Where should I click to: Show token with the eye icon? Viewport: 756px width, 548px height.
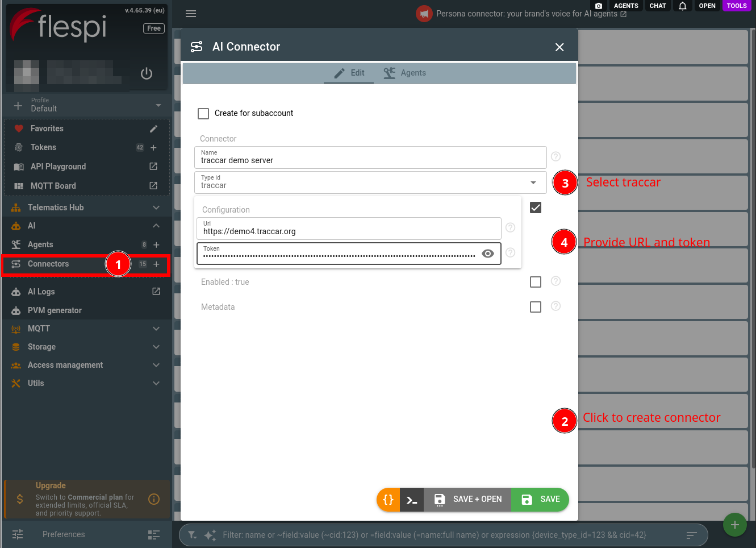[x=488, y=254]
